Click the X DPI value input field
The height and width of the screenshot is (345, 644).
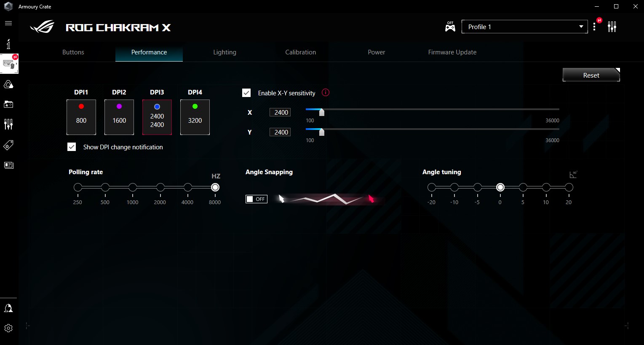[280, 112]
